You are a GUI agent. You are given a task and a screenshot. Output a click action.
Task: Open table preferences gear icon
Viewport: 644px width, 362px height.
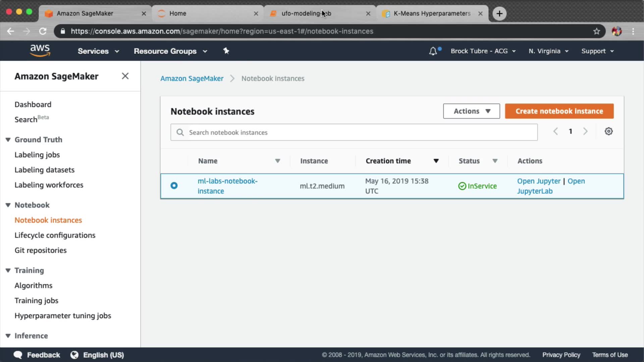pyautogui.click(x=608, y=131)
